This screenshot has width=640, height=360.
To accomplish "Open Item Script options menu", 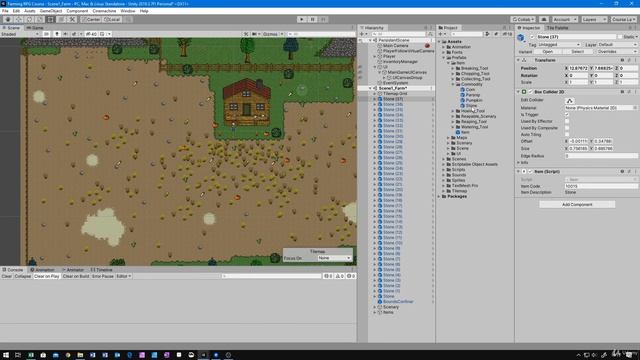I will (636, 171).
